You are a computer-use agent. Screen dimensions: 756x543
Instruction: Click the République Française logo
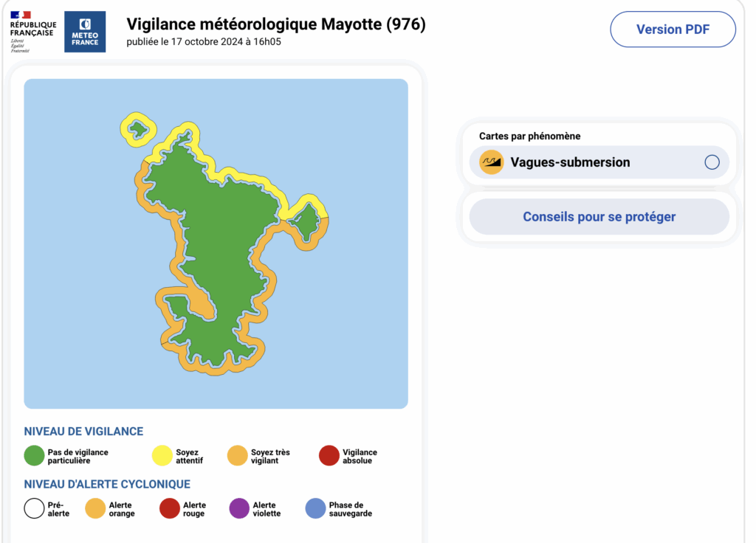click(32, 32)
